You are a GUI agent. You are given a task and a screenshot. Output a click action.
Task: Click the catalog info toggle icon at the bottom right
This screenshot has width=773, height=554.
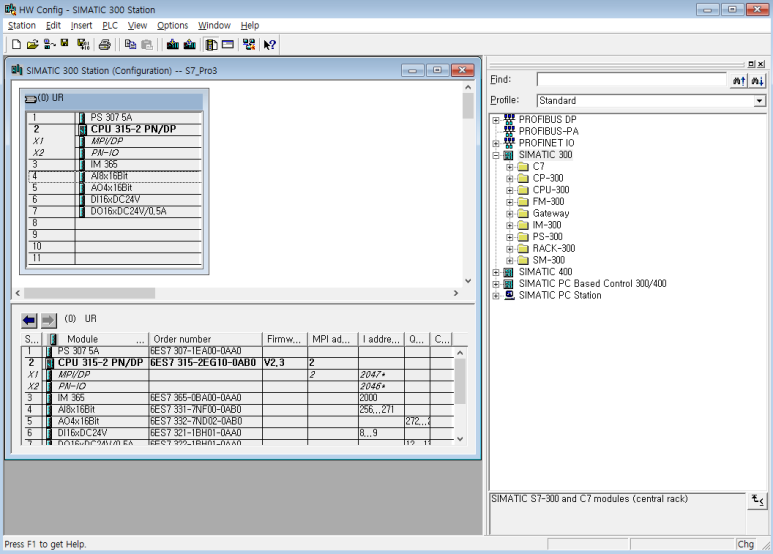758,501
